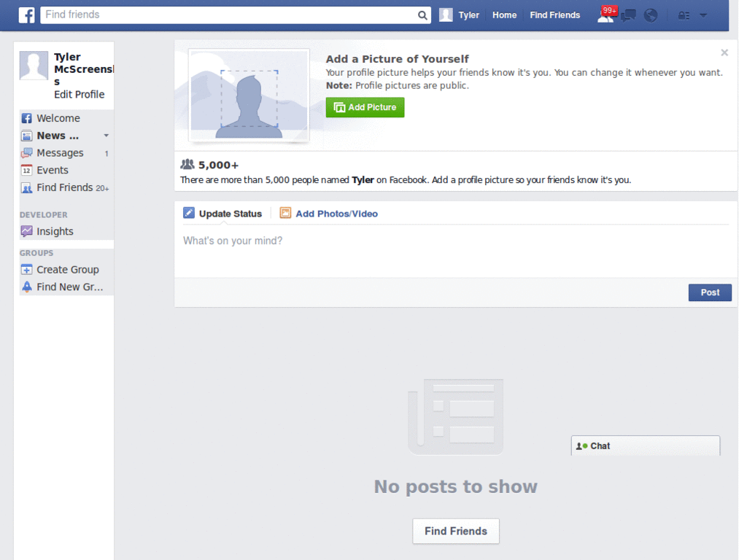Click sidebar profile picture thumbnail
Viewport: 747px width, 560px height.
(x=34, y=65)
